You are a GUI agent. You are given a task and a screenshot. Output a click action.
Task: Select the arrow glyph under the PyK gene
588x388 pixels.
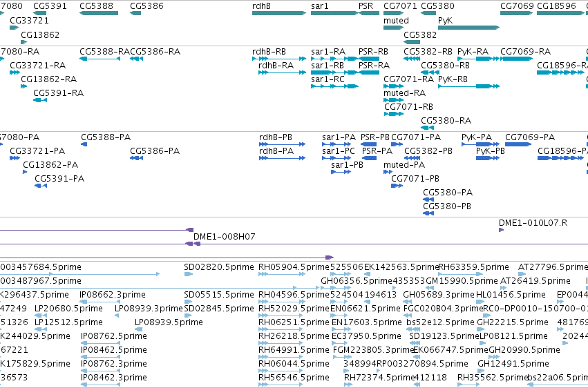[468, 28]
